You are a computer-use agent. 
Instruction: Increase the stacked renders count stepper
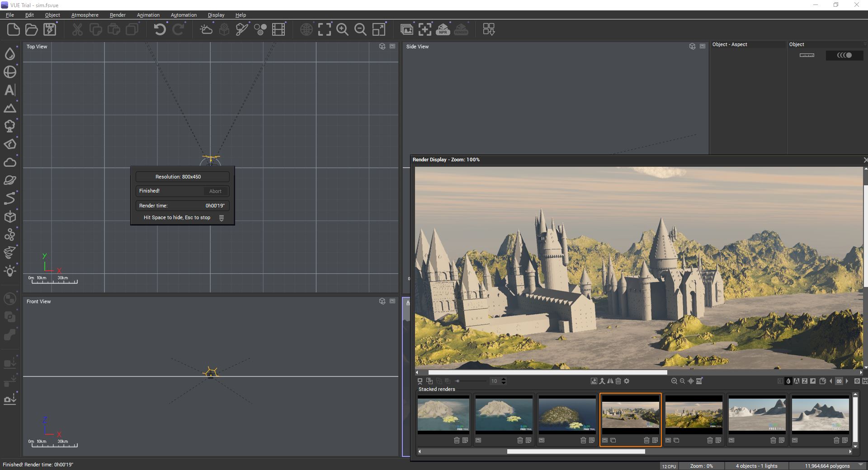pyautogui.click(x=504, y=379)
